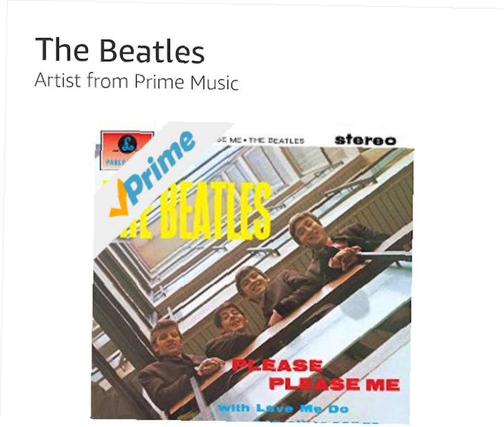Viewport: 504px width, 427px height.
Task: Click the small header text 'THE BEATLES' on cover
Action: pyautogui.click(x=276, y=141)
